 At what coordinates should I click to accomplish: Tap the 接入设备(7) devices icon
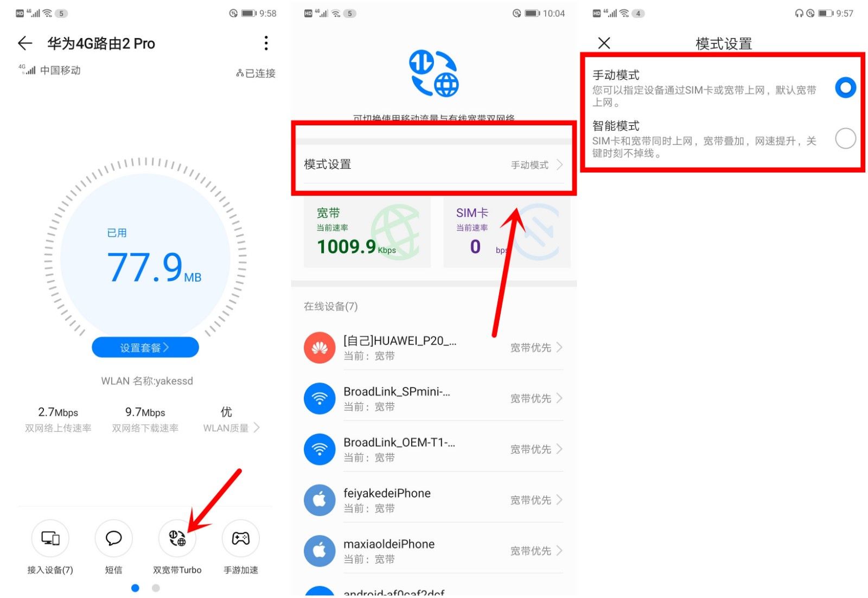click(x=50, y=538)
